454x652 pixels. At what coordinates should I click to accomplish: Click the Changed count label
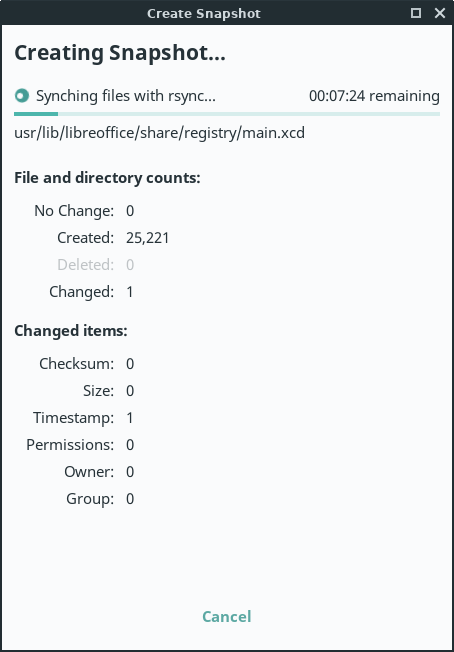click(x=81, y=292)
